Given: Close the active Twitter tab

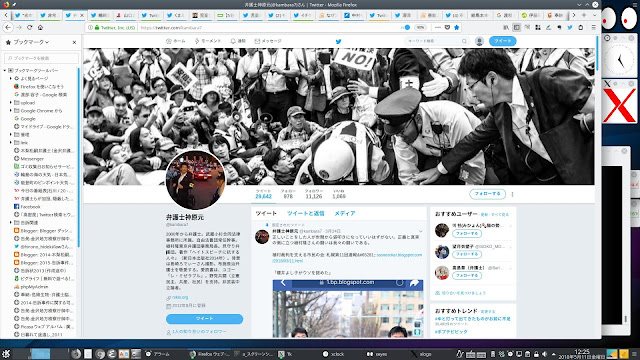Looking at the screenshot, I should pos(82,15).
